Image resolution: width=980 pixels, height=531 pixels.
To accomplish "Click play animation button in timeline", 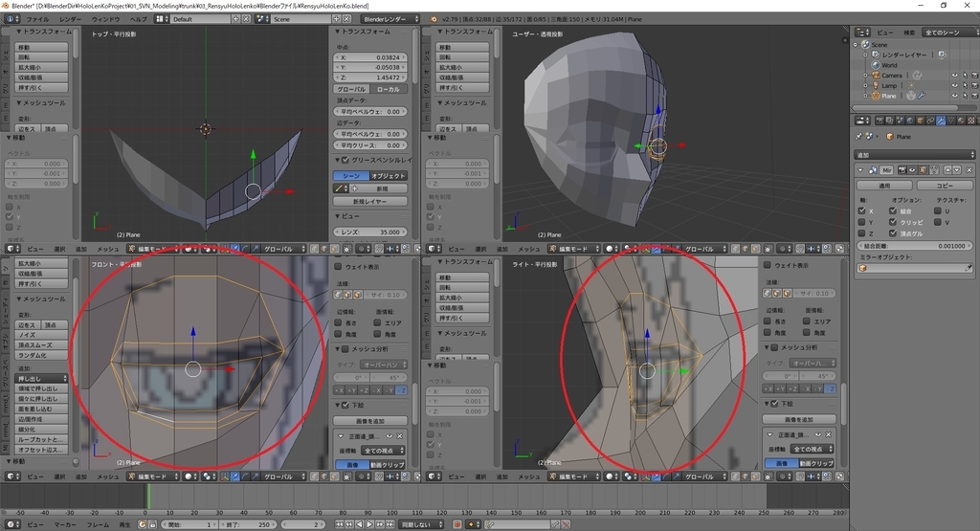I will [x=370, y=524].
